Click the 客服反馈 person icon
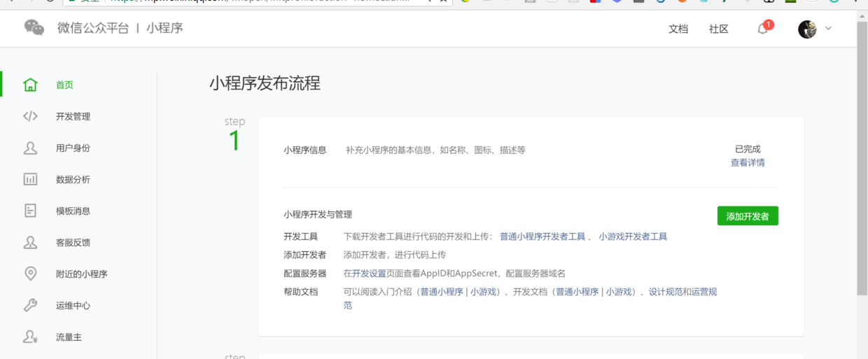The height and width of the screenshot is (359, 868). (x=30, y=242)
